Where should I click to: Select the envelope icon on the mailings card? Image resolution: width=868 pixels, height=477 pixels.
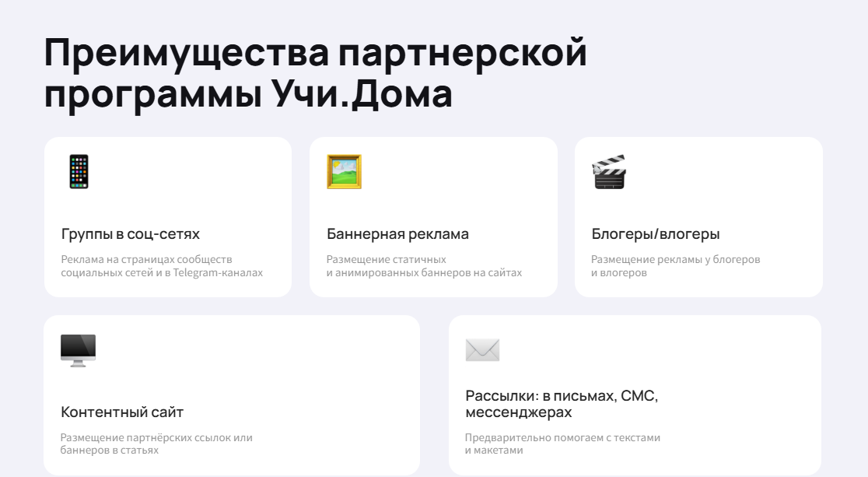[x=482, y=349]
